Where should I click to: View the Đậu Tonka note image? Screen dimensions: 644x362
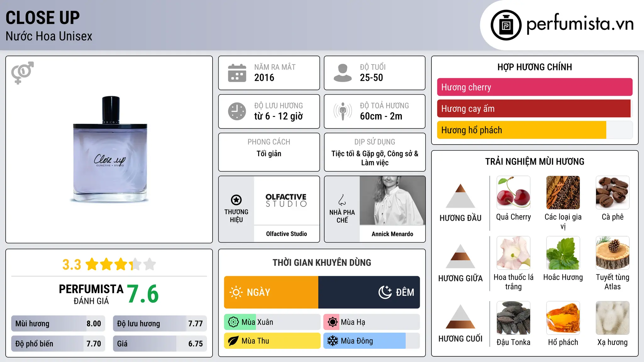tap(514, 318)
